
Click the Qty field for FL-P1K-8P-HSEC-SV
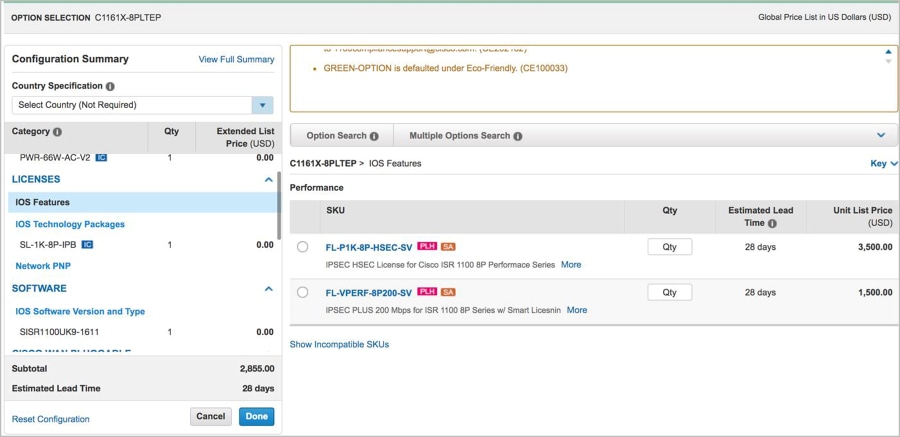(670, 247)
